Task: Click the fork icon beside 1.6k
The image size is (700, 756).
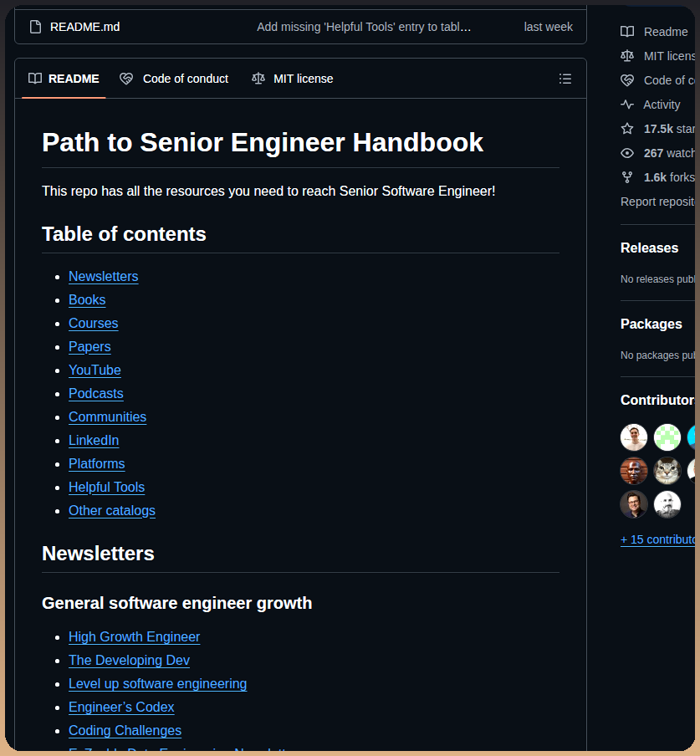Action: 627,177
